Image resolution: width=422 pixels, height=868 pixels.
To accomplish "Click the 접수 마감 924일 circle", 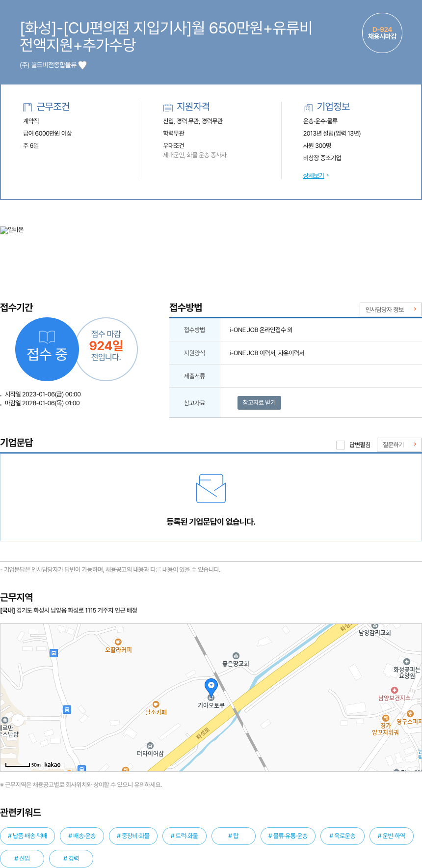I will click(x=106, y=349).
